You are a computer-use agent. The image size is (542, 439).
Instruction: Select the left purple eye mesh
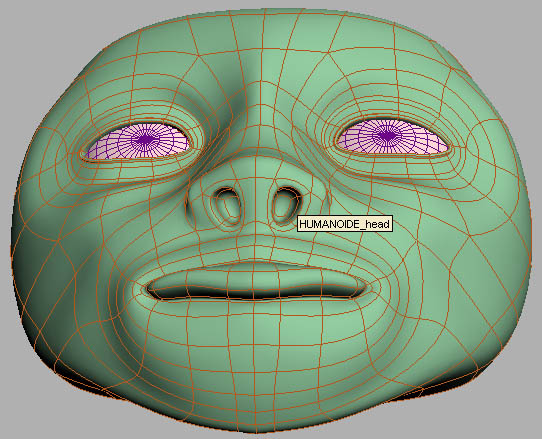point(138,141)
